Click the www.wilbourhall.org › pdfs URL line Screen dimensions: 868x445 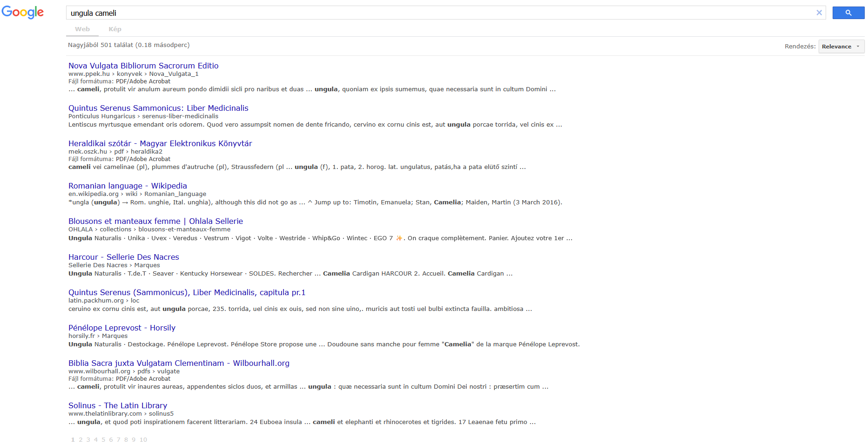pos(124,371)
